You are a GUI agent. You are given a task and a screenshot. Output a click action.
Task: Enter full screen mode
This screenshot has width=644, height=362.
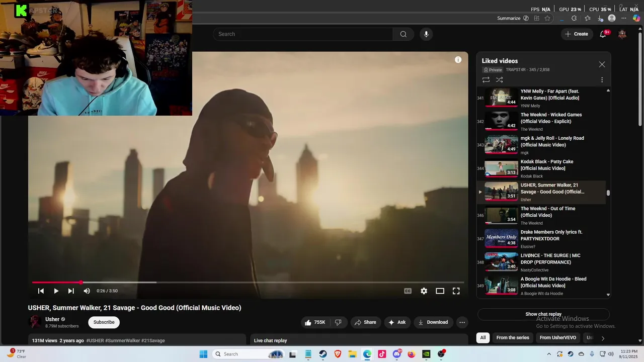456,291
